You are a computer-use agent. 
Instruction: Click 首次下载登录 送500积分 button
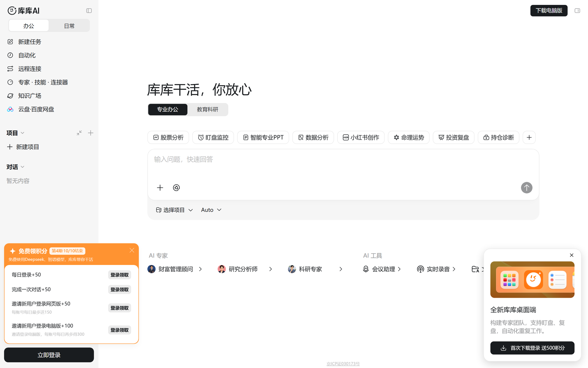coord(532,348)
